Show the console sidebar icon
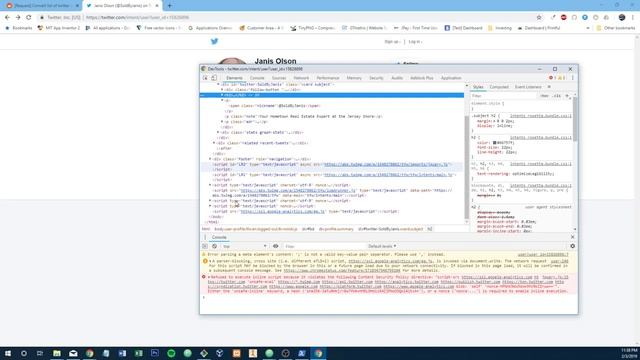 coord(205,246)
